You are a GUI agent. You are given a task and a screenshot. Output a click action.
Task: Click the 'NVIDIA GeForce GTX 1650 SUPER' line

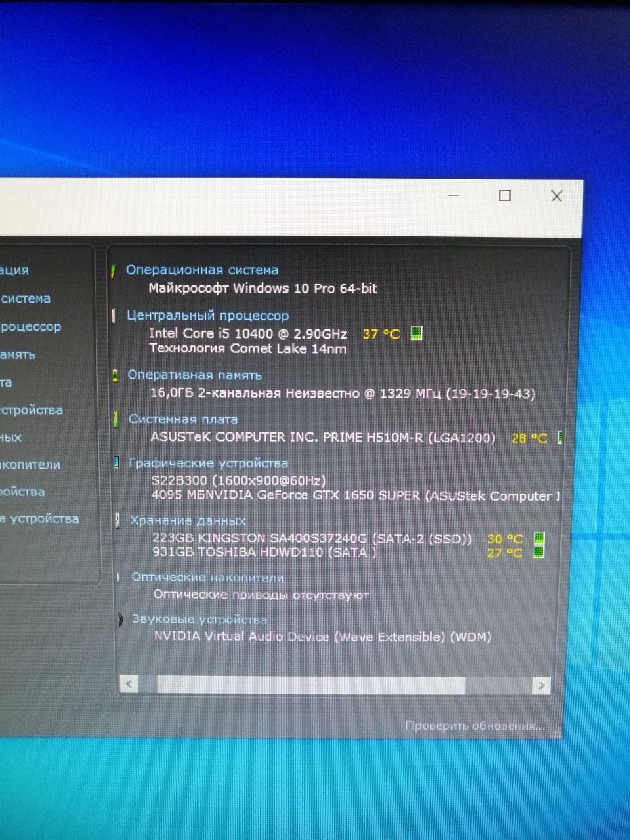(356, 495)
